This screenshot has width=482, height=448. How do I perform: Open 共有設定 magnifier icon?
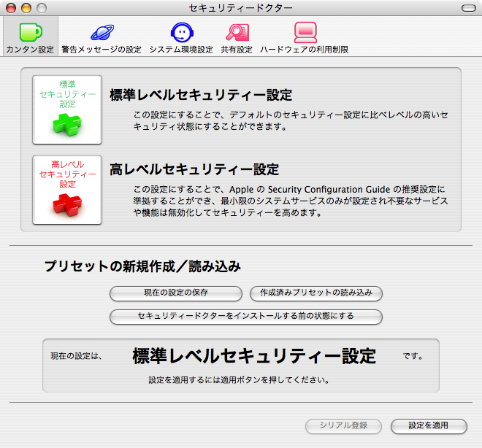[x=237, y=32]
